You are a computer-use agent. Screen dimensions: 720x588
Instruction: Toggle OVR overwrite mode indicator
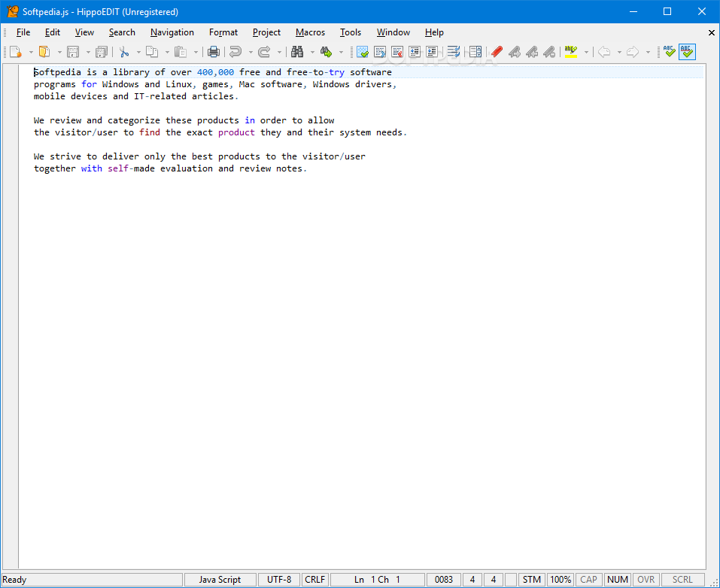click(646, 580)
